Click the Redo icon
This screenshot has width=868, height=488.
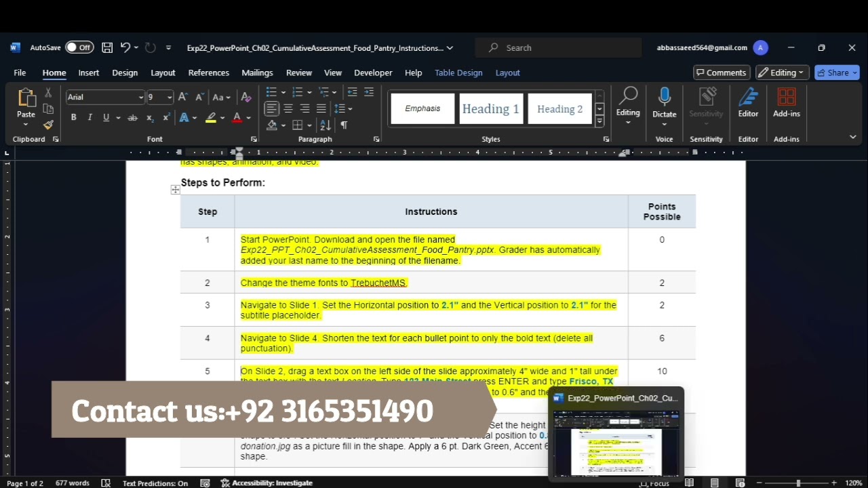150,47
